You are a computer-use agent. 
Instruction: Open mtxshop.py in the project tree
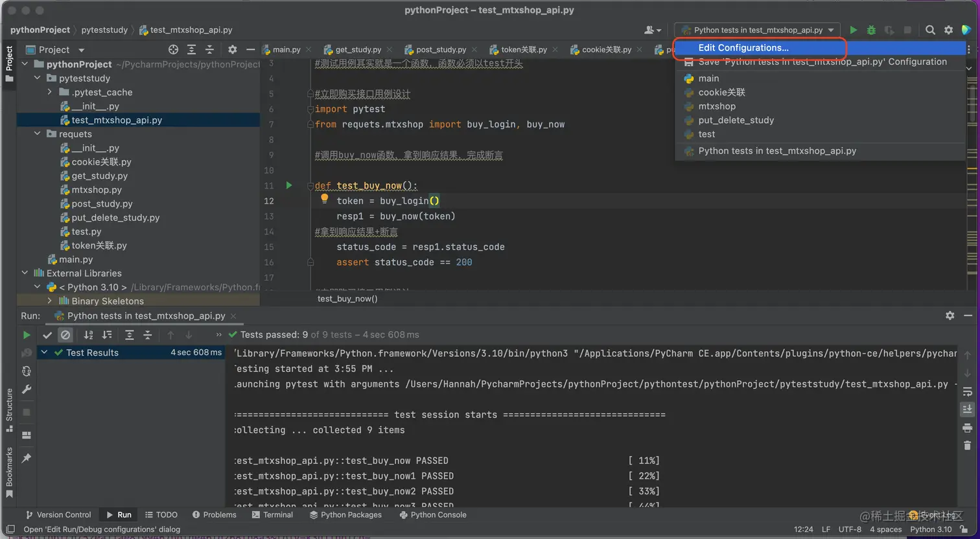(x=97, y=190)
